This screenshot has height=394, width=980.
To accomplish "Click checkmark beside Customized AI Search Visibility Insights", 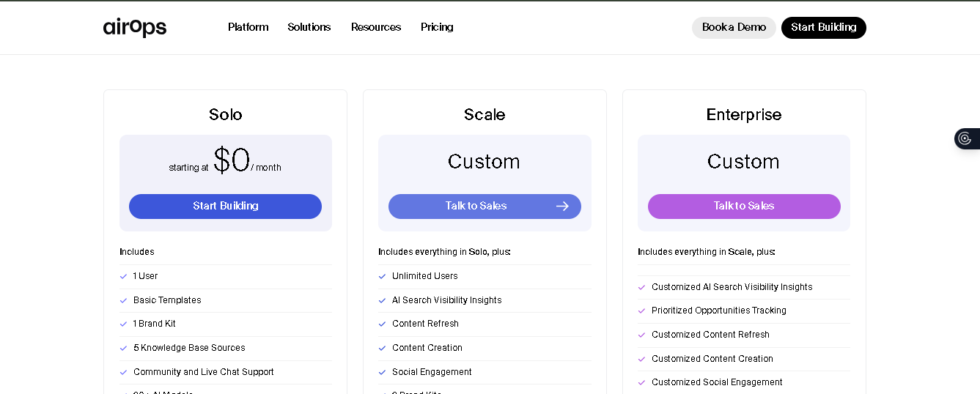I will pyautogui.click(x=641, y=288).
